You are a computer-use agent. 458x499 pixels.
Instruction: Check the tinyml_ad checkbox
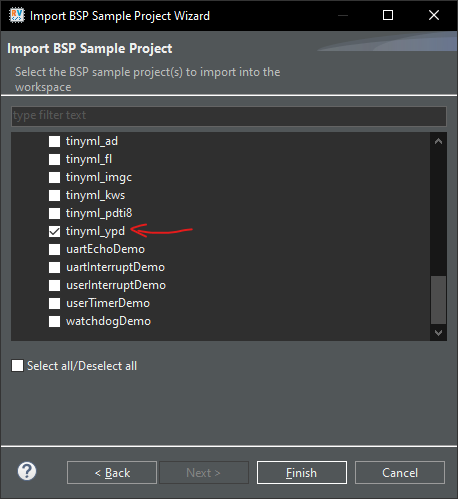pos(54,141)
